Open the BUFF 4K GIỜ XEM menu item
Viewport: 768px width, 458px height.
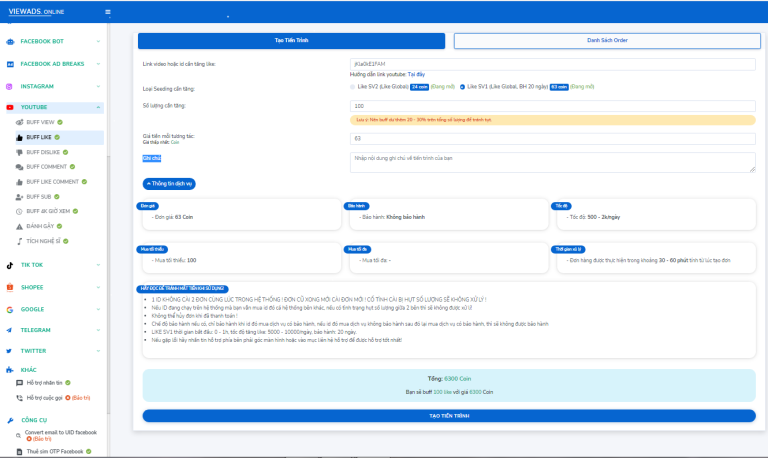[48, 212]
